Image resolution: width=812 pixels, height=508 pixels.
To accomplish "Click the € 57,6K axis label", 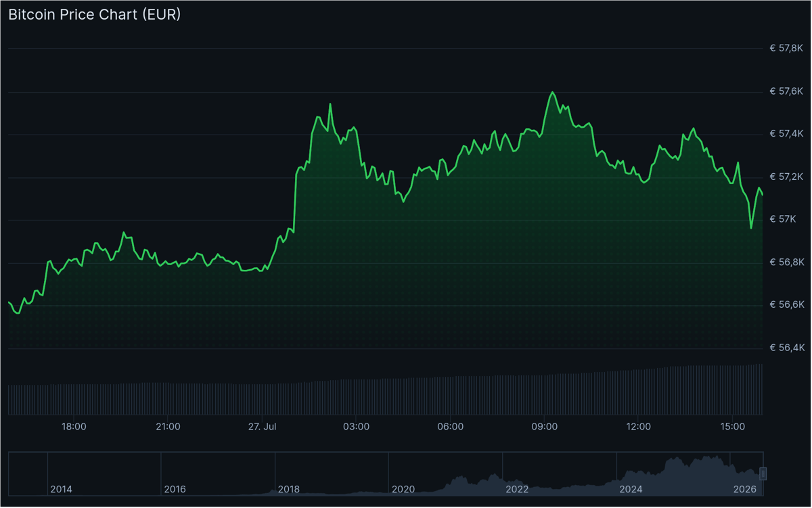I will 786,91.
